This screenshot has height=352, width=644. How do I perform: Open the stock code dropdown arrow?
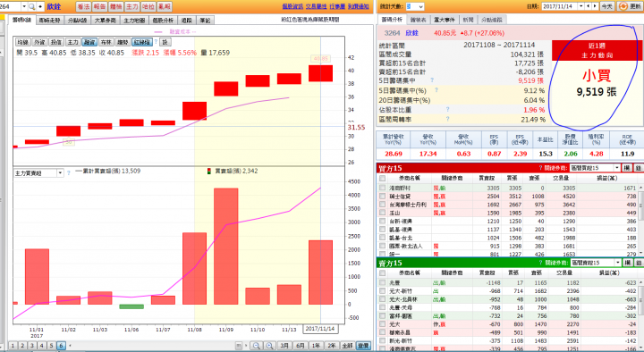(x=24, y=6)
